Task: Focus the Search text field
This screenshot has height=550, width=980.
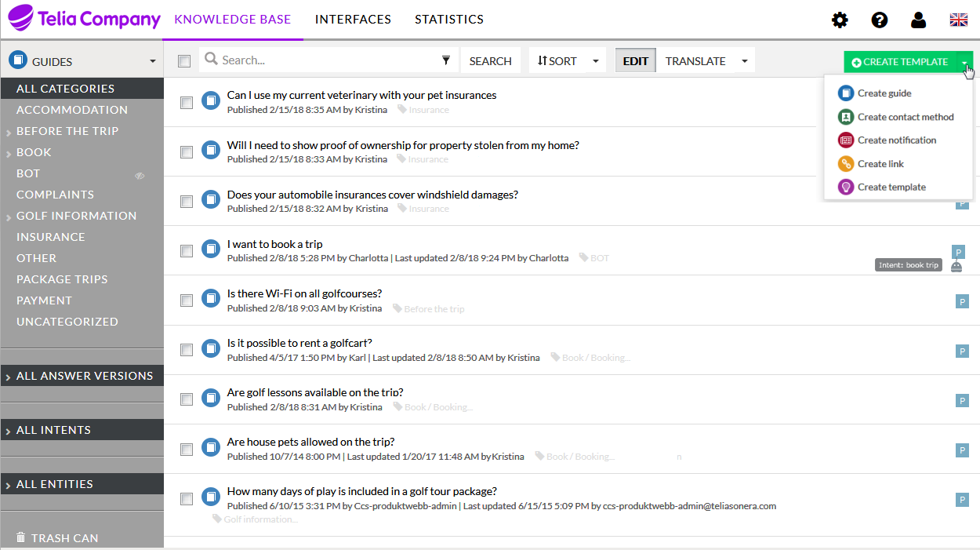Action: (328, 60)
